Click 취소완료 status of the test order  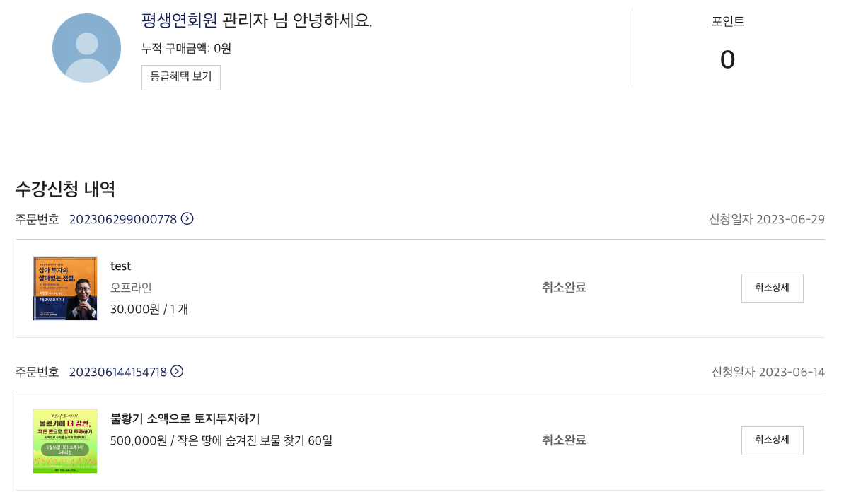(564, 288)
